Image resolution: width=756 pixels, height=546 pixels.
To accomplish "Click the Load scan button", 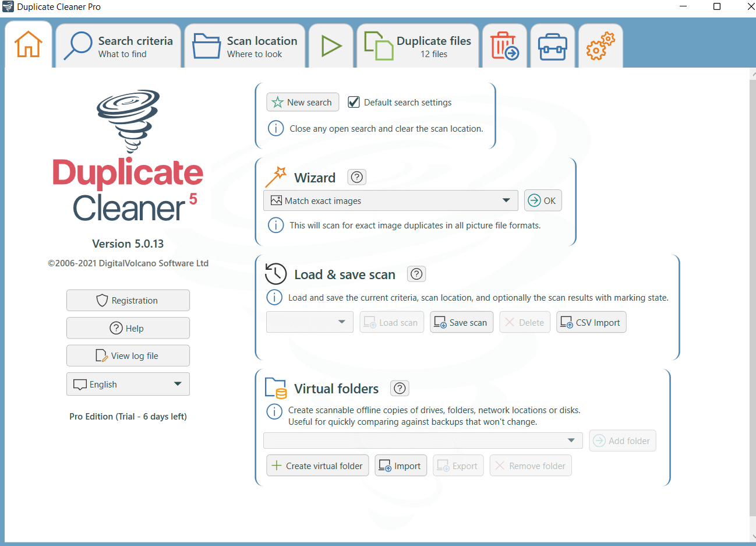I will pos(392,322).
